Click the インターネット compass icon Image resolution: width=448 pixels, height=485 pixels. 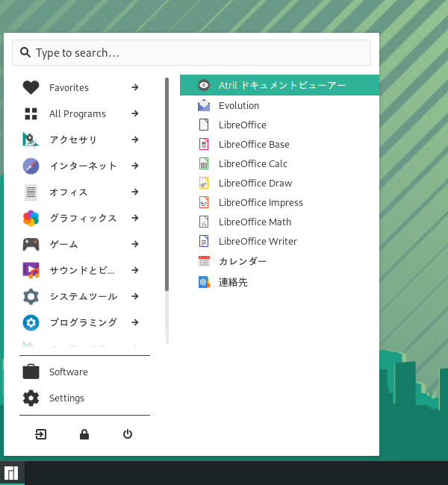click(31, 166)
